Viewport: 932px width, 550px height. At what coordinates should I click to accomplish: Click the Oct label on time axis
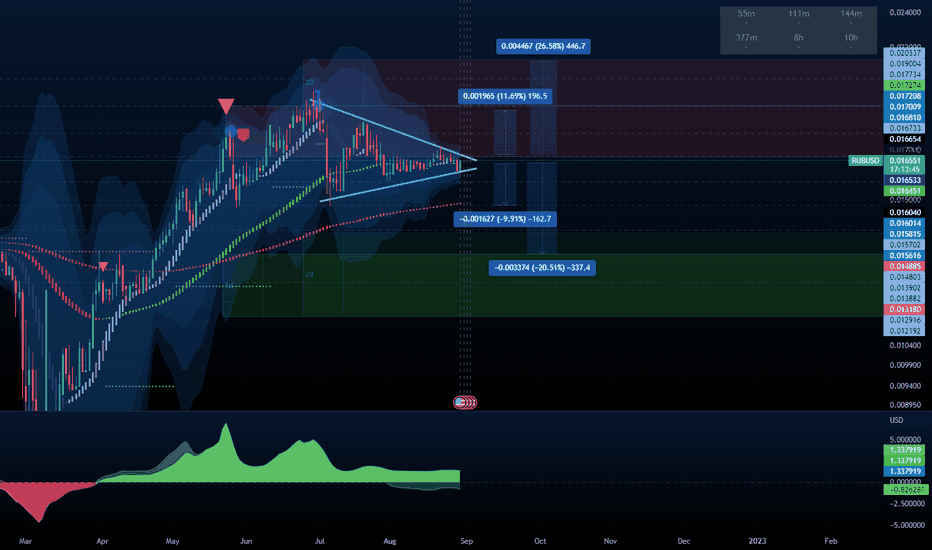(540, 541)
